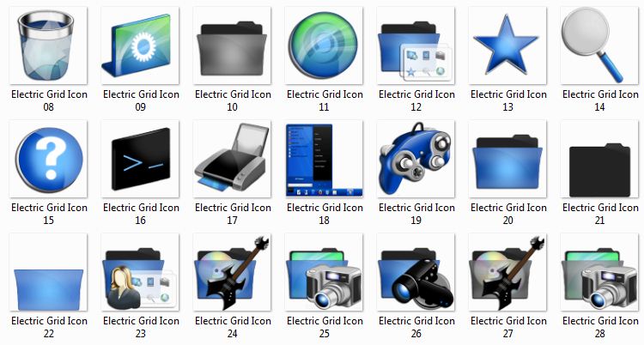Click the label 'Electric Grid Icon 08'
The height and width of the screenshot is (345, 644).
tap(49, 100)
